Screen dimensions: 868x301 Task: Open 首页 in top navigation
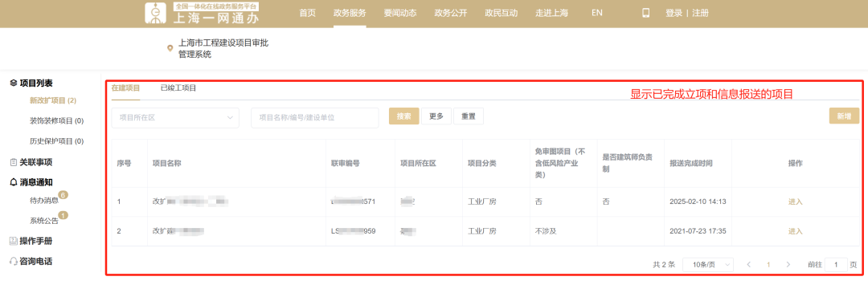[307, 13]
